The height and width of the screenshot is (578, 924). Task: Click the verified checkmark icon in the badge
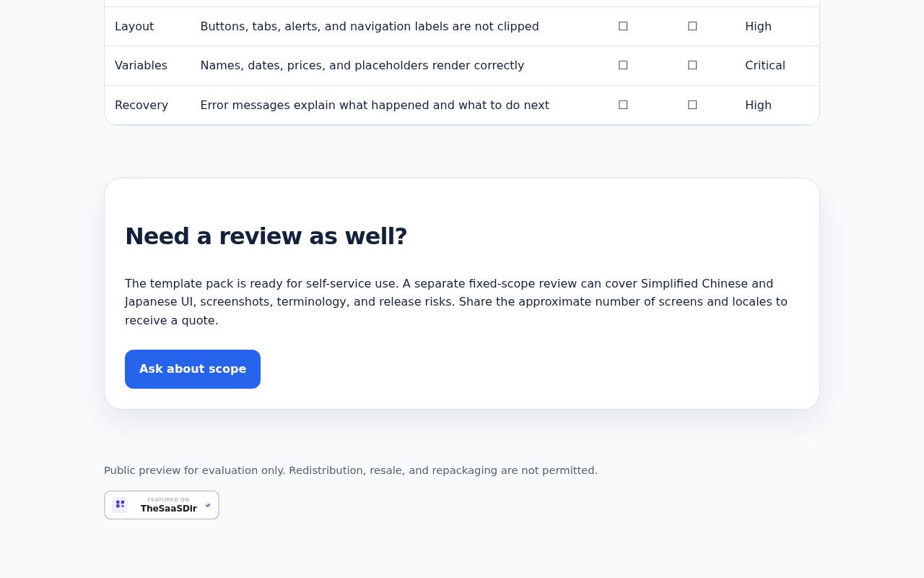click(x=208, y=505)
